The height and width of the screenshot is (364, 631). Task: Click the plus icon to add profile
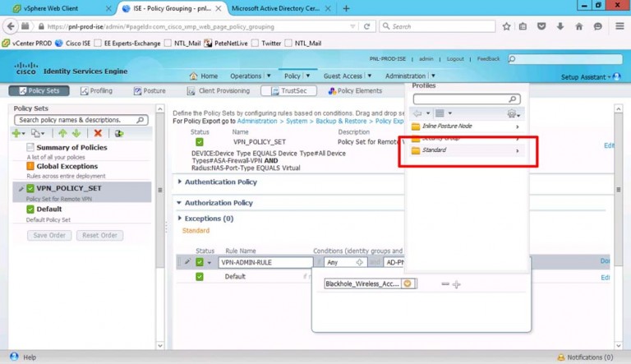point(456,284)
